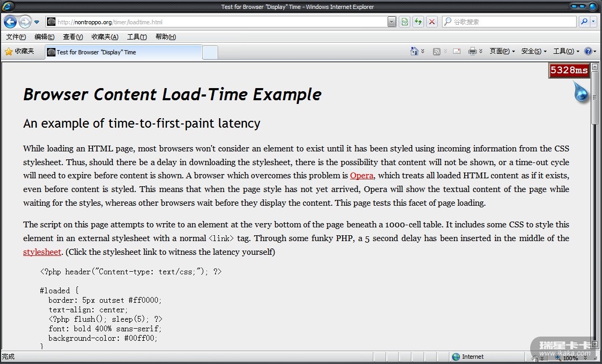Open the recent pages dropdown arrow
Viewport: 602px width, 364px height.
click(x=37, y=22)
